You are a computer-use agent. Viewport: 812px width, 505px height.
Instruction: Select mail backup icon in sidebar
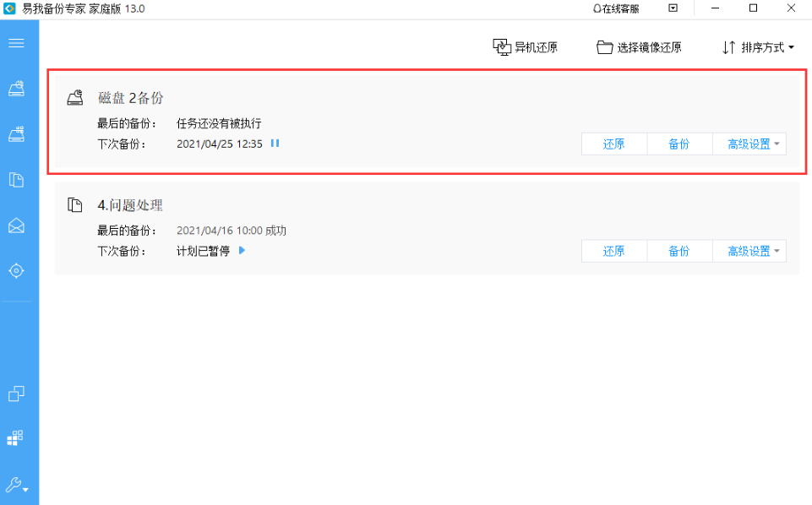coord(16,225)
